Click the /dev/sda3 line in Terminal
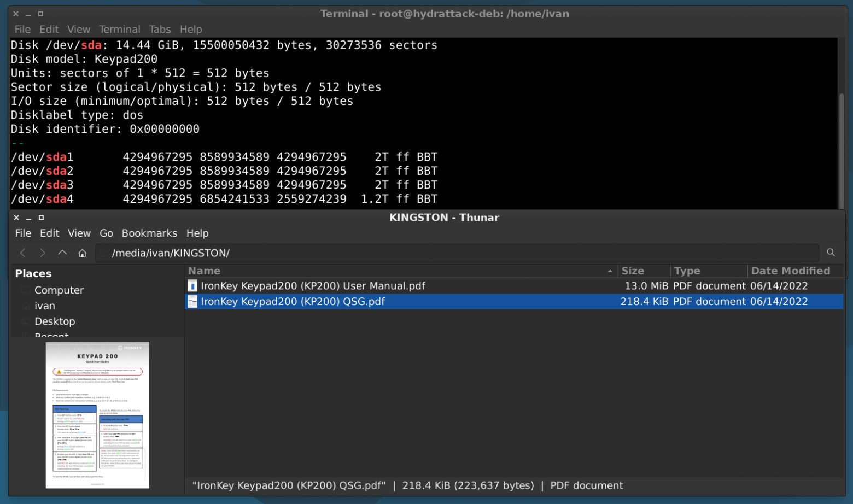Screen dimensions: 853x504 (x=224, y=185)
